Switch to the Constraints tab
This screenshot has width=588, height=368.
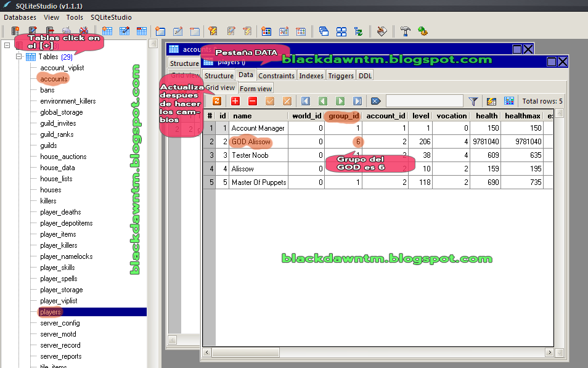pyautogui.click(x=276, y=75)
